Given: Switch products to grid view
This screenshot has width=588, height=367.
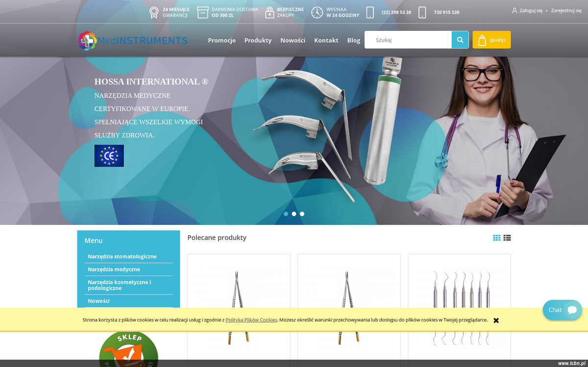Looking at the screenshot, I should tap(497, 238).
